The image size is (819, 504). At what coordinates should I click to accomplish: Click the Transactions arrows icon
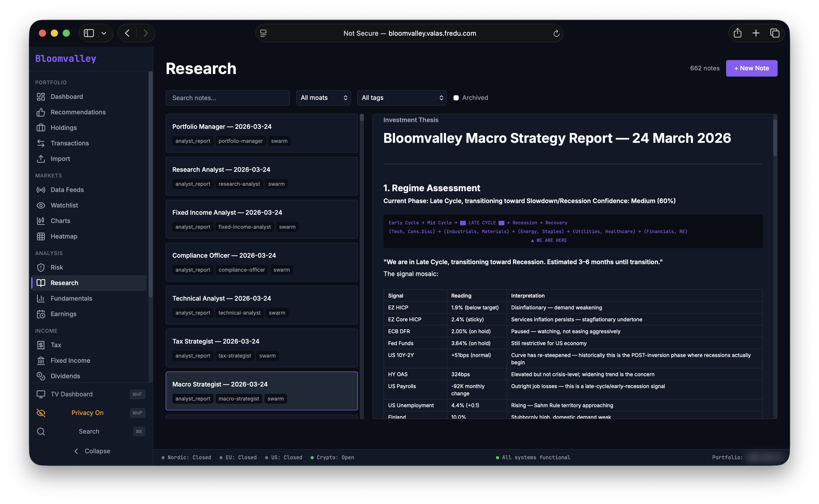(41, 143)
